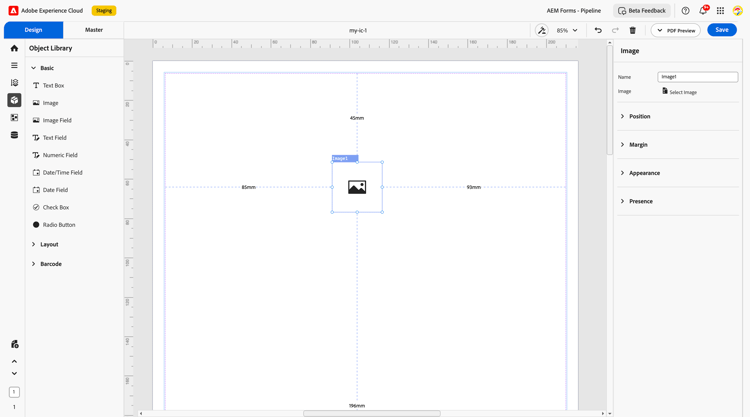Click the home icon in left sidebar
750x417 pixels.
click(x=14, y=48)
